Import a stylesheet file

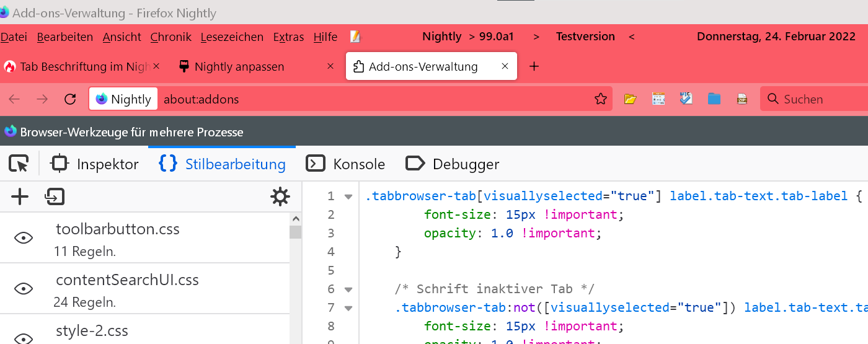[55, 197]
